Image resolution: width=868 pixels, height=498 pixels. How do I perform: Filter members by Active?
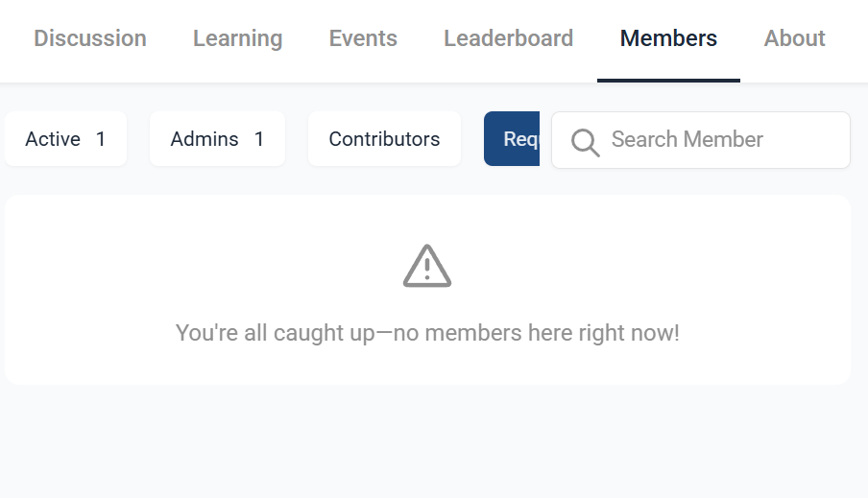[x=54, y=139]
